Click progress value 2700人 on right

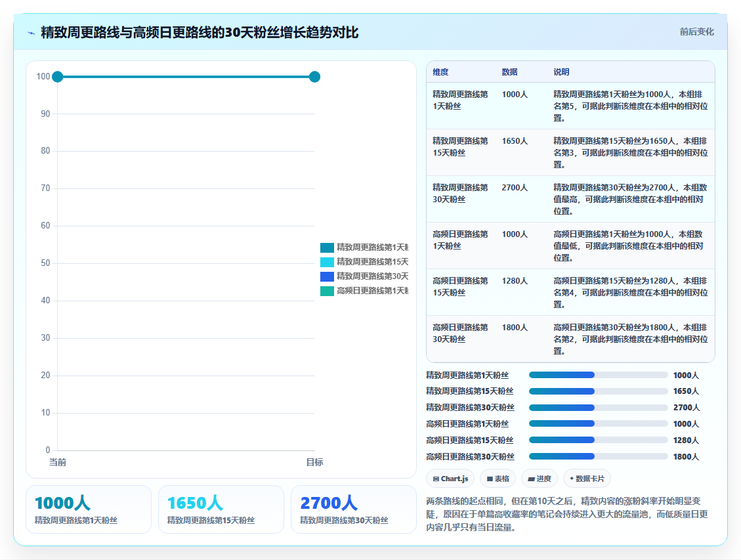(686, 407)
